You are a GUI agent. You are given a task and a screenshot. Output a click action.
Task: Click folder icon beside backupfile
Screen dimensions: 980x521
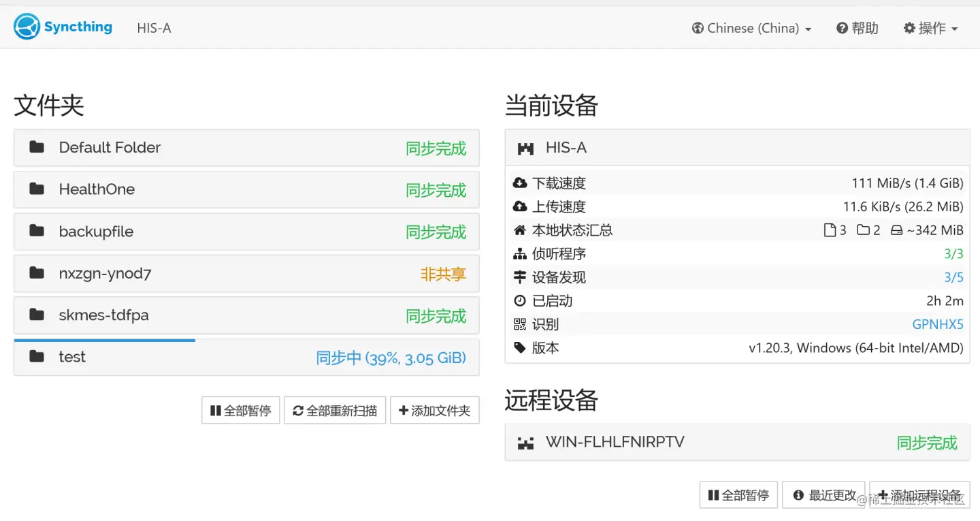[x=37, y=231]
